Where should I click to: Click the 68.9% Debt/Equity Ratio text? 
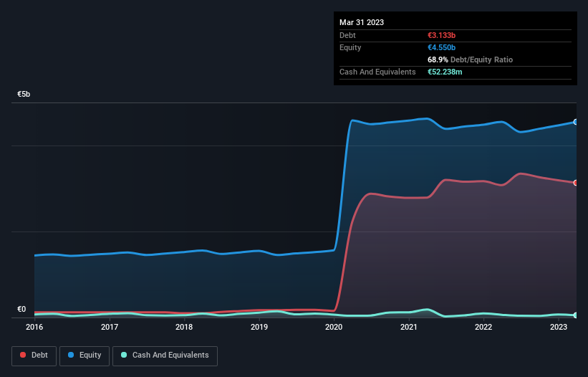[470, 59]
